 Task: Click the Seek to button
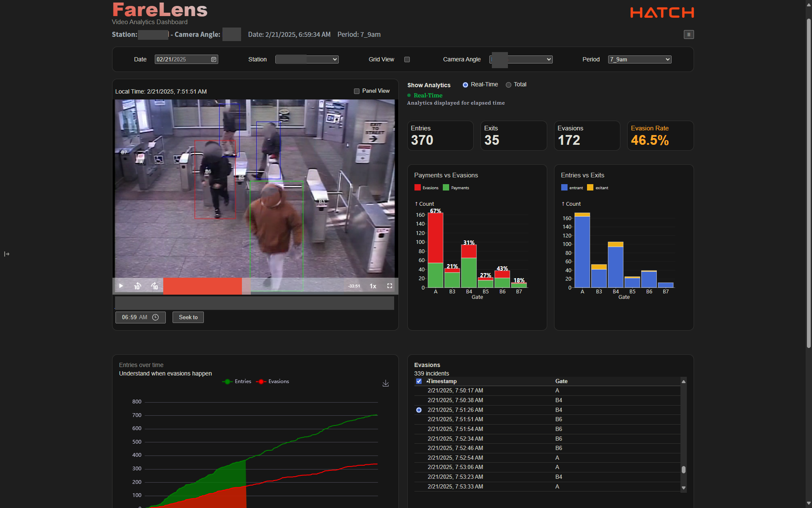[x=188, y=317]
